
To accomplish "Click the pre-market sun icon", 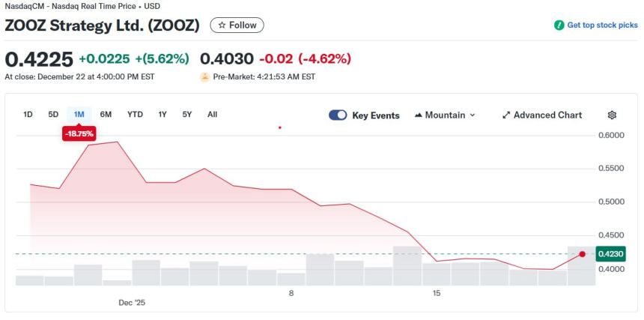I will click(x=204, y=77).
